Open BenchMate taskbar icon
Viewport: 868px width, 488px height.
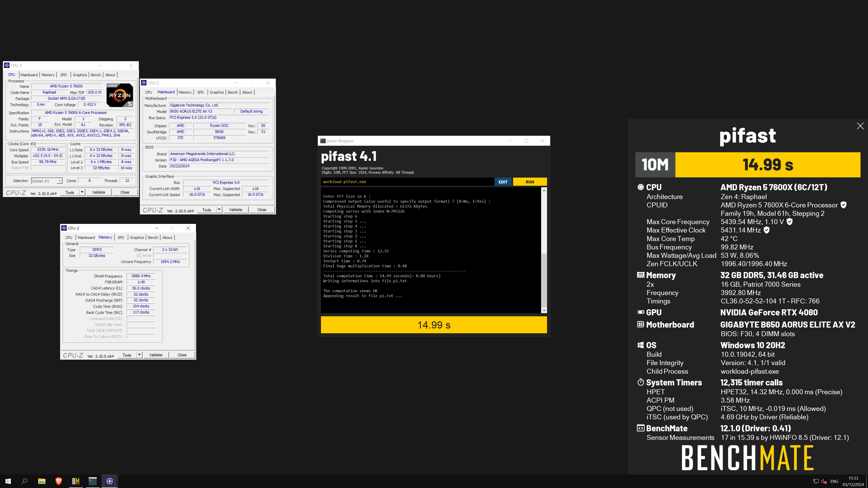point(75,481)
